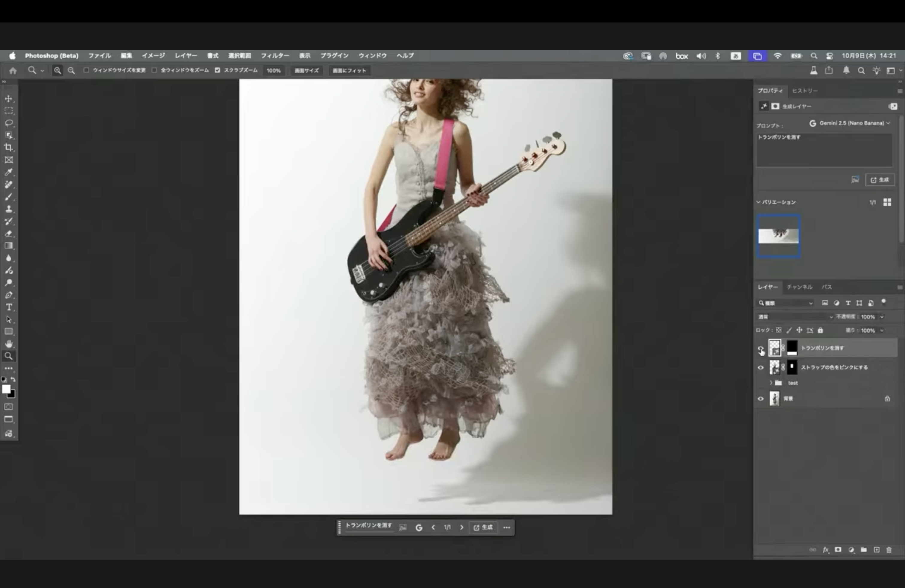905x588 pixels.
Task: Select the Type tool
Action: 8,307
